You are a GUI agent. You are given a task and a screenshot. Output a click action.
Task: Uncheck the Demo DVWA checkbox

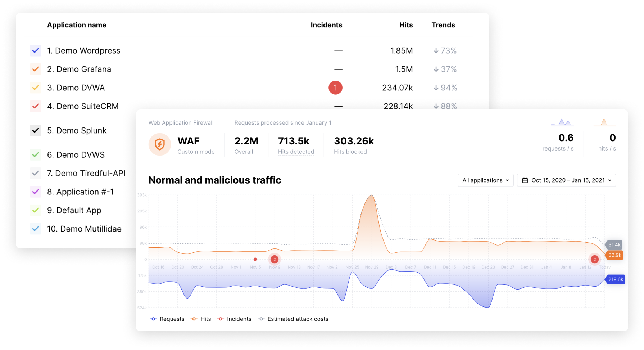[x=36, y=87]
